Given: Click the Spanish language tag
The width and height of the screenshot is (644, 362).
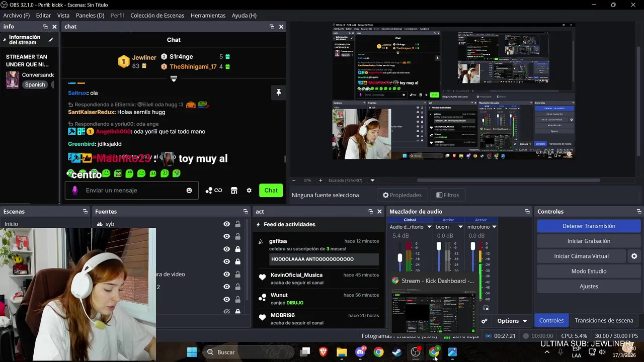Looking at the screenshot, I should (x=35, y=84).
